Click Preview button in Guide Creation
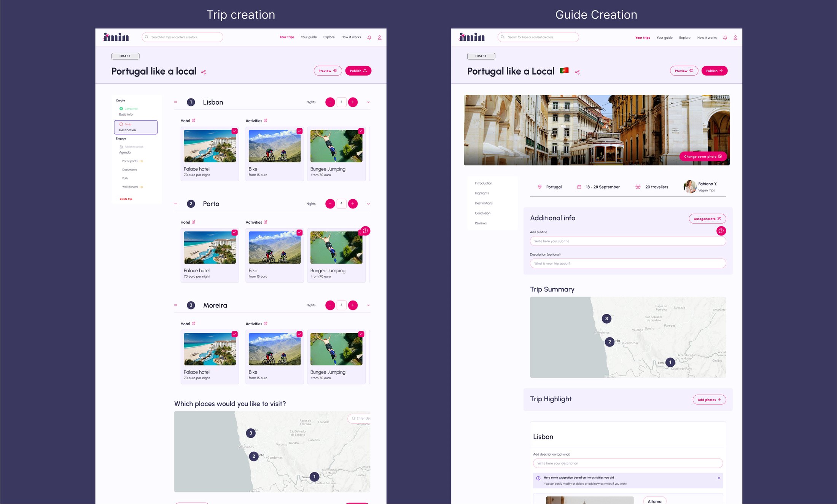 (684, 71)
